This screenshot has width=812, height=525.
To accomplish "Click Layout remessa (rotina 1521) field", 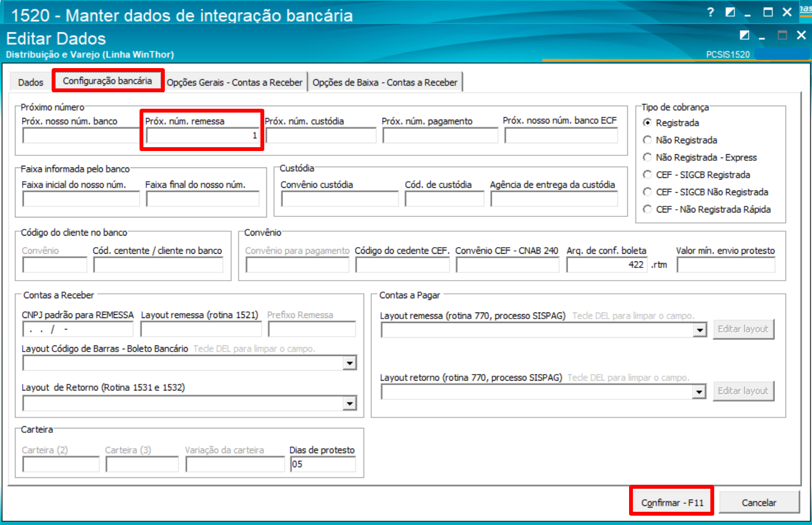I will click(x=201, y=329).
